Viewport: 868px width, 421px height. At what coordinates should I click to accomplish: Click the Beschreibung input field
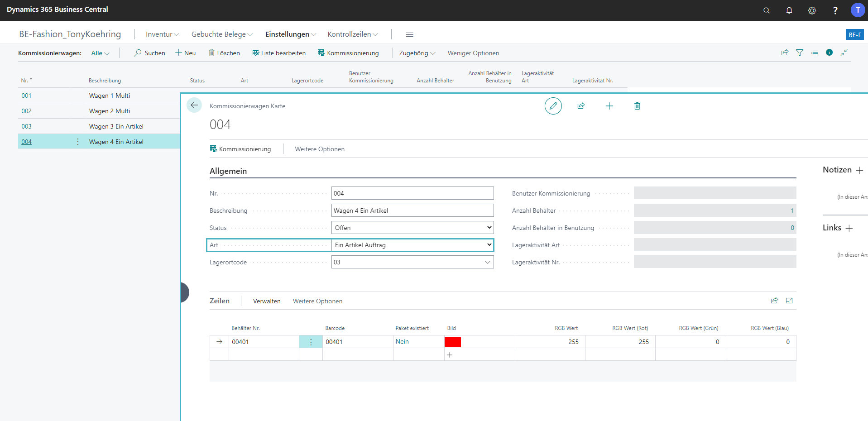click(412, 210)
